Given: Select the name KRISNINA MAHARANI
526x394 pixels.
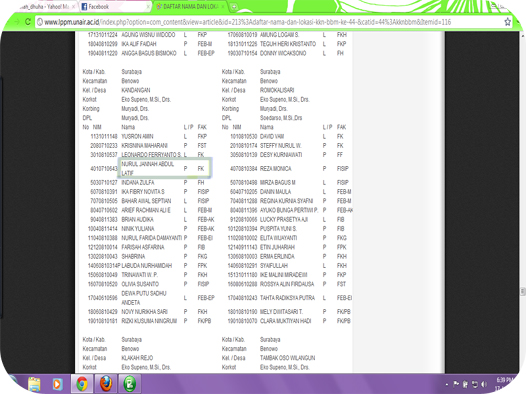Looking at the screenshot, I should click(145, 146).
